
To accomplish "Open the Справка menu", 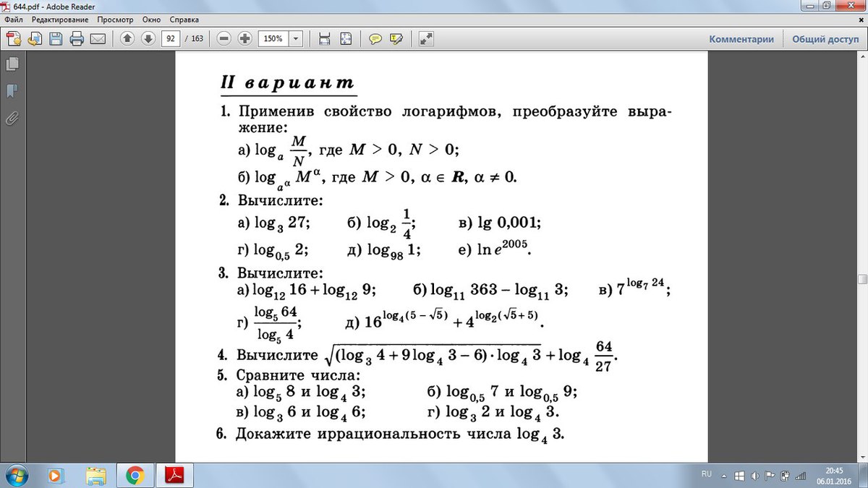I will pos(184,20).
